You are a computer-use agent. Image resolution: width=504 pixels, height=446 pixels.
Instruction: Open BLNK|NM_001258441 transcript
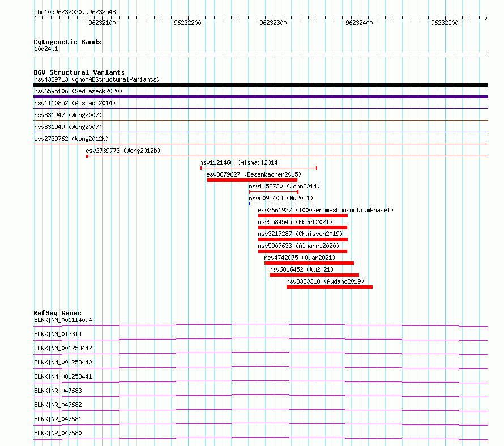coord(63,376)
